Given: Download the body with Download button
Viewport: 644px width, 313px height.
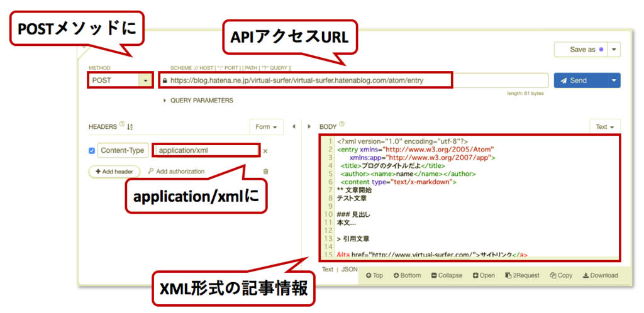Looking at the screenshot, I should pyautogui.click(x=600, y=275).
